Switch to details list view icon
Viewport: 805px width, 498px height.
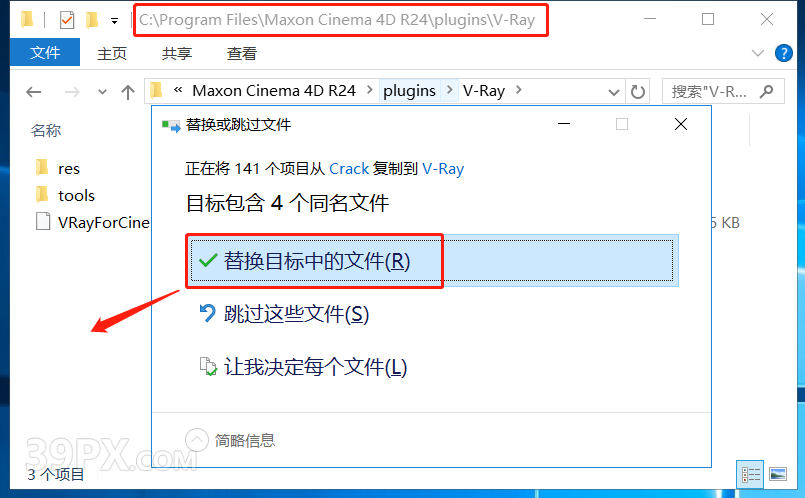[x=751, y=474]
